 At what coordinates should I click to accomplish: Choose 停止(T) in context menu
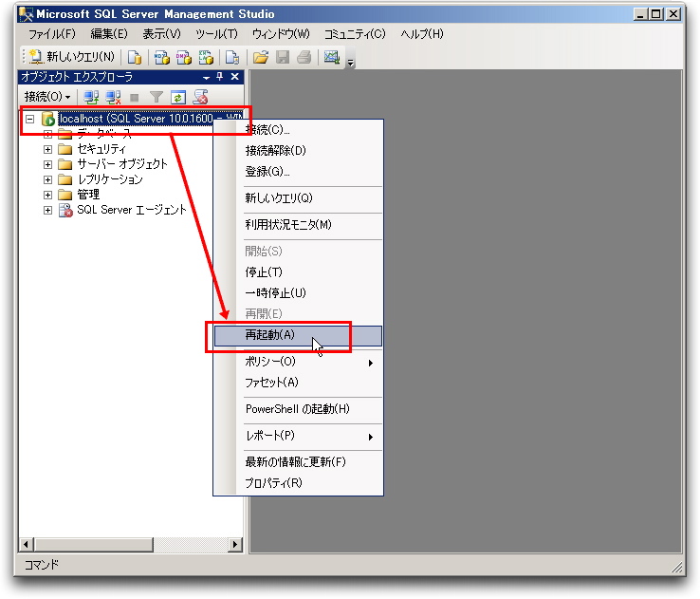[x=298, y=272]
